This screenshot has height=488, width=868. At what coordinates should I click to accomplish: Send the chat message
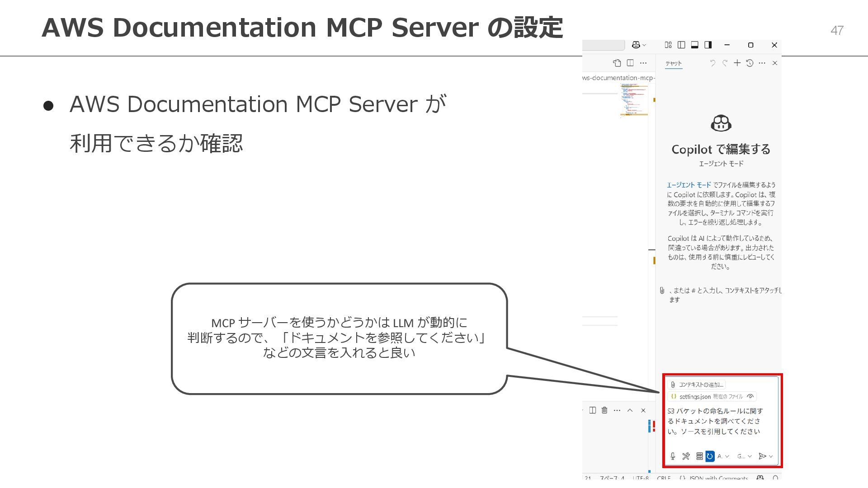[x=762, y=456]
